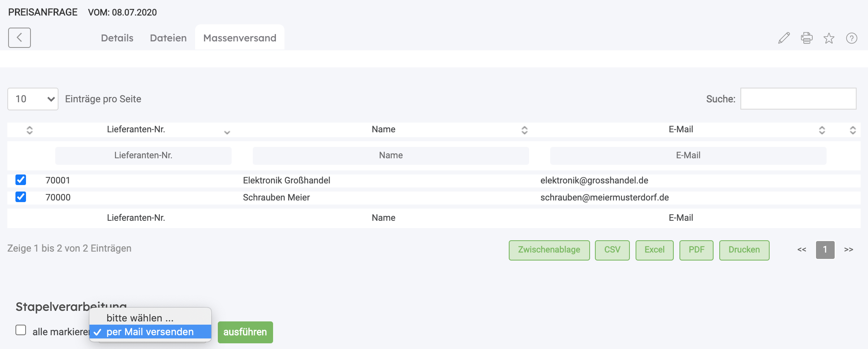Sort by E-Mail column arrows

(x=822, y=130)
